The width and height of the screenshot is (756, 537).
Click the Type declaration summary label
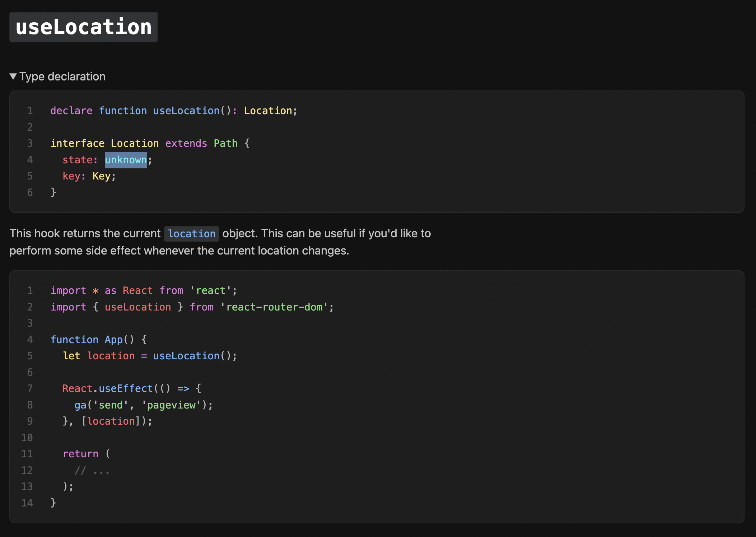pos(62,76)
